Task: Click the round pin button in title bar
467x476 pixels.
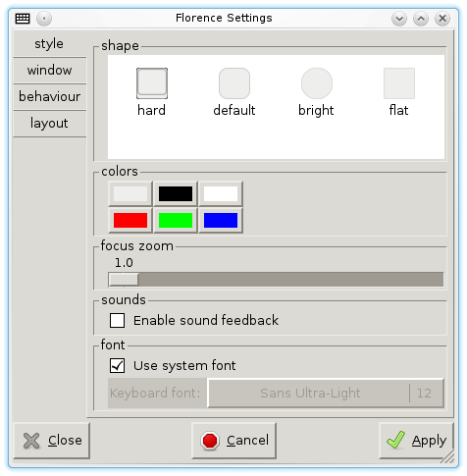Action: tap(44, 19)
